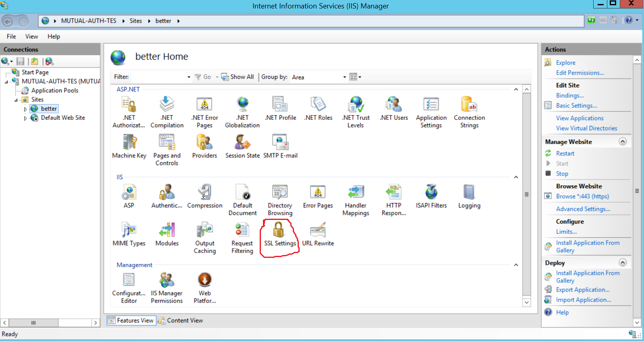Restart the website

[565, 153]
